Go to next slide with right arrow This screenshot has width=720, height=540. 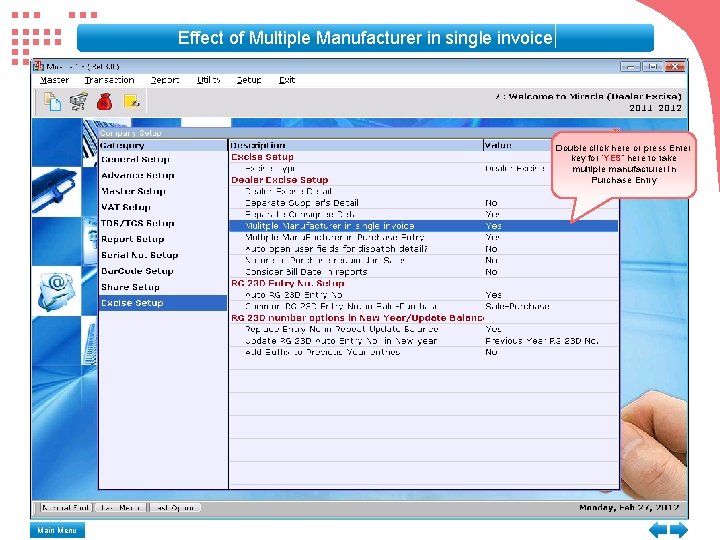click(679, 529)
